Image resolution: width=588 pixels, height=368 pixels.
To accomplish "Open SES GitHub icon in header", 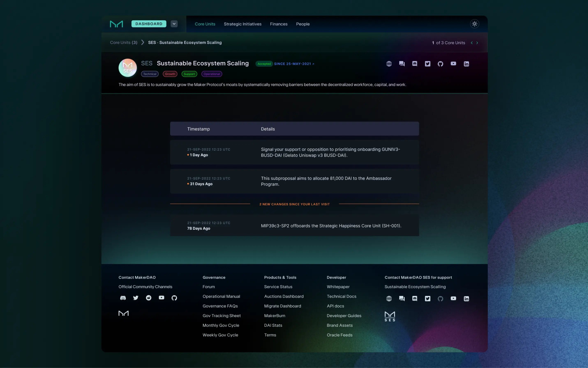I will coord(440,64).
